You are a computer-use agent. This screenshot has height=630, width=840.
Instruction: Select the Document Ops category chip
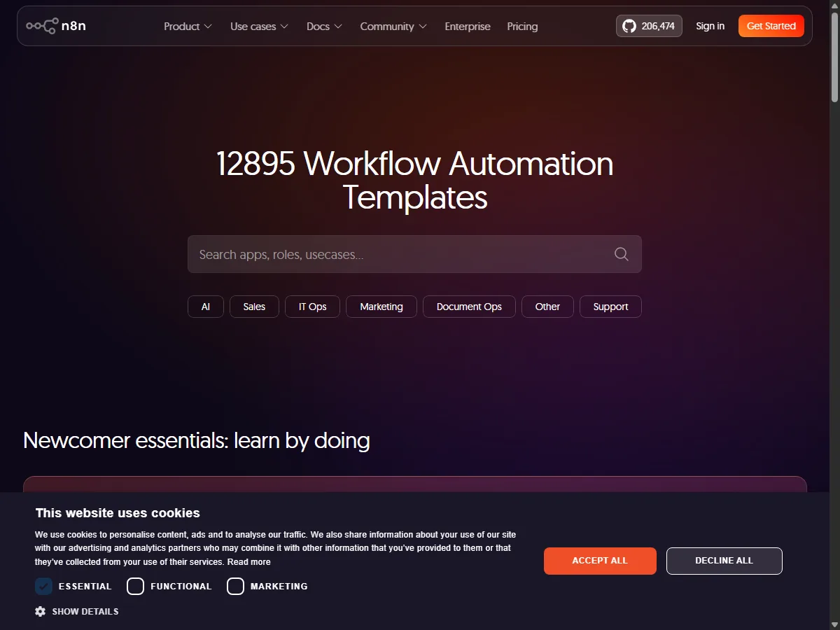pos(469,307)
